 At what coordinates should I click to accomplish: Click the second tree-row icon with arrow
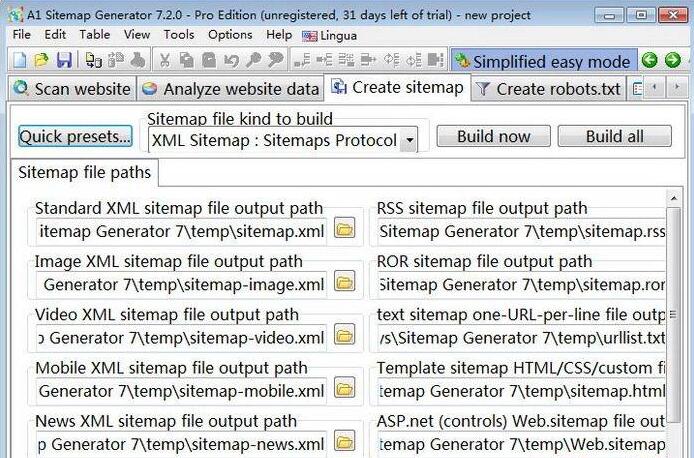point(324,60)
